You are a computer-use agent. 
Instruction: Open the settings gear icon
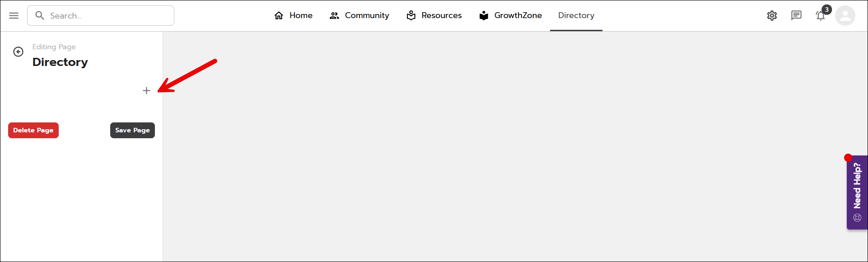772,16
